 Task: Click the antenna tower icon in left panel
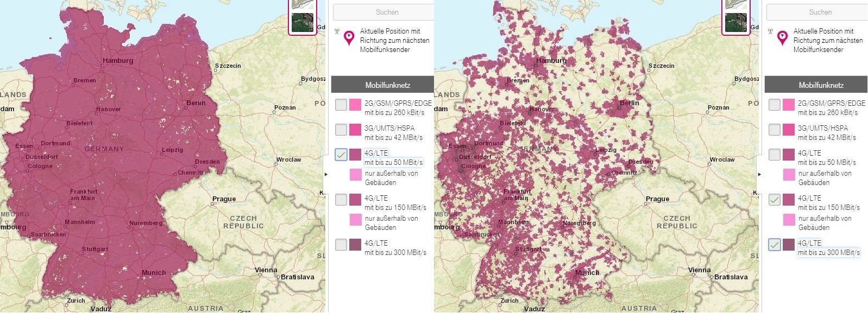tap(337, 31)
